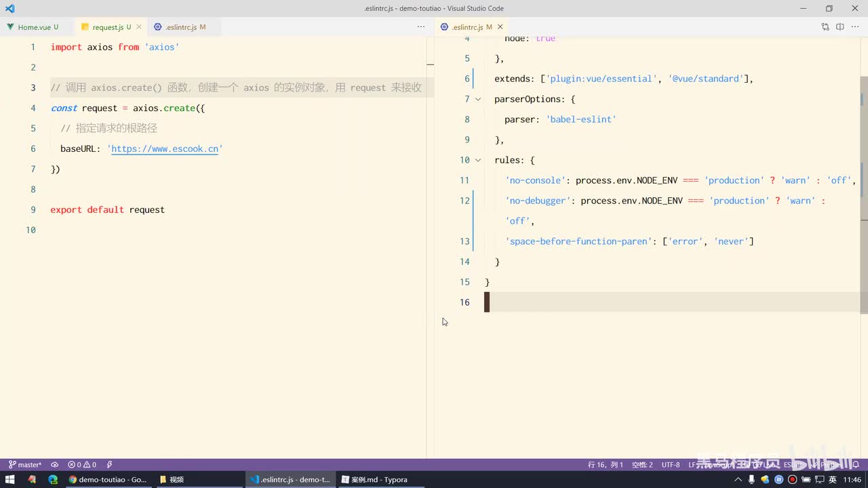Open the left group's .eslintrc.js tab
Viewport: 868px width, 488px height.
[184, 27]
